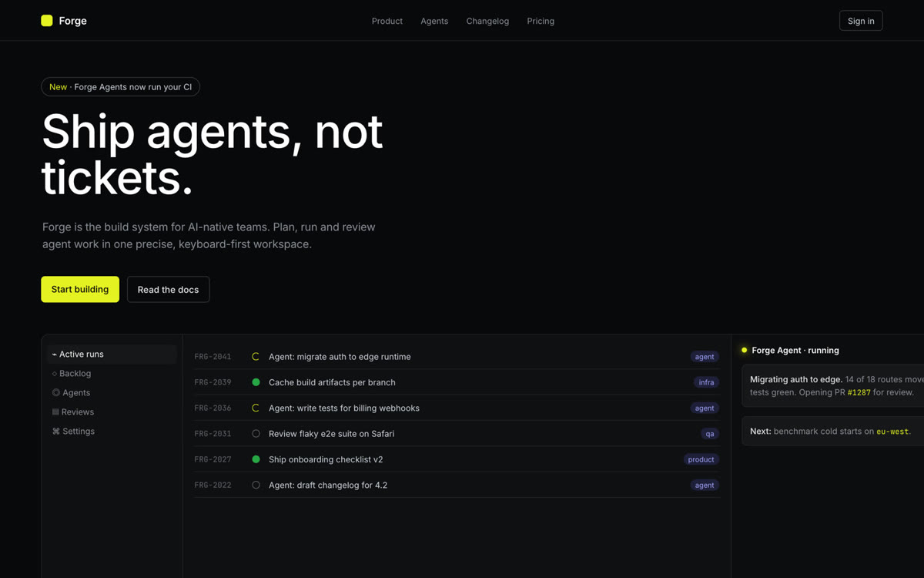Open Pricing in the top navigation

click(x=541, y=21)
